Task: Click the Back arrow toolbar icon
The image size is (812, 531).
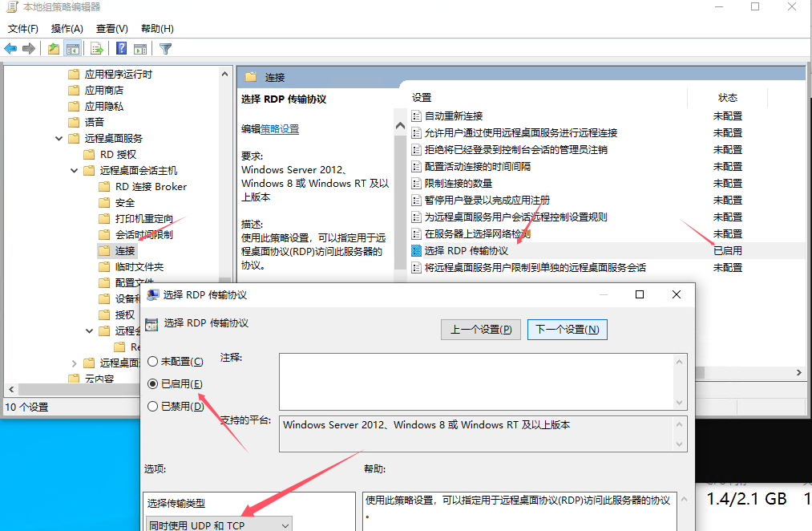Action: pos(10,49)
